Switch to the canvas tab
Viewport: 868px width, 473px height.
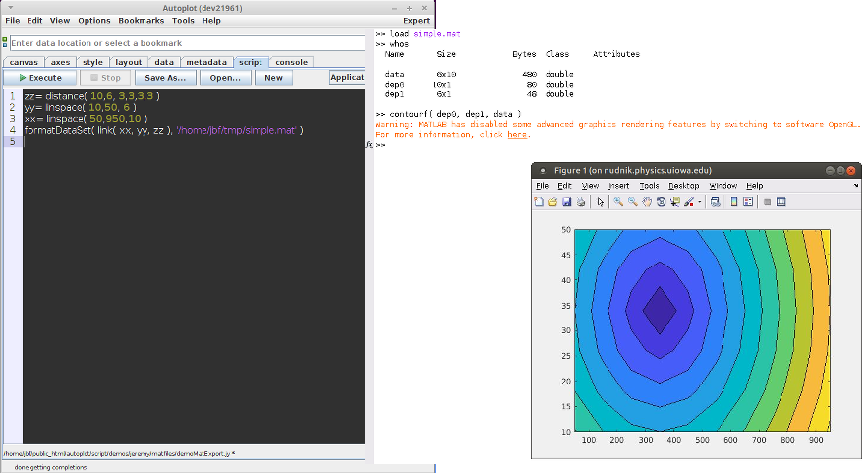[x=24, y=62]
